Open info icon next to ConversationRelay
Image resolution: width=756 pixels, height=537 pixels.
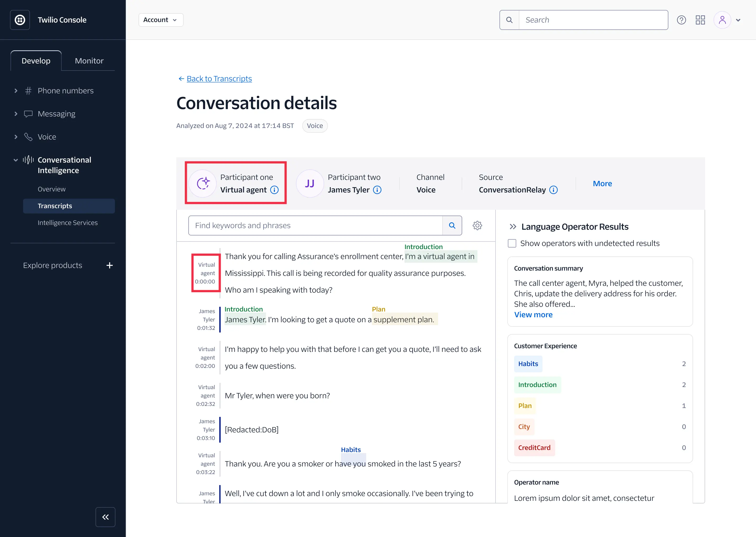click(553, 190)
